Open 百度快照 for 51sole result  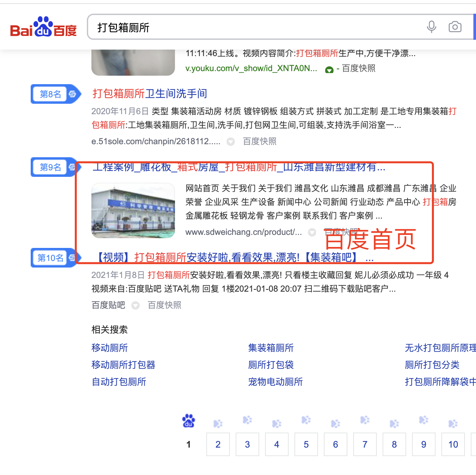(x=260, y=141)
